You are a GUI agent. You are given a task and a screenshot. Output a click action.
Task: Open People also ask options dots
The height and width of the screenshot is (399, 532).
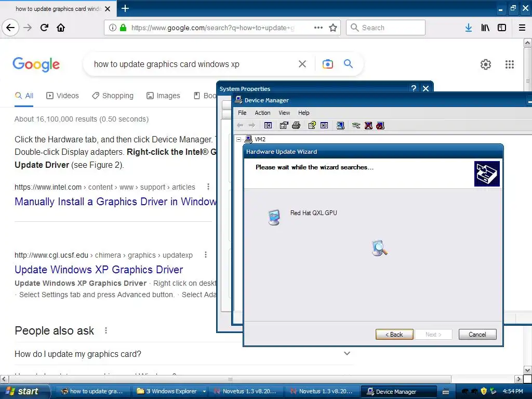click(x=106, y=330)
